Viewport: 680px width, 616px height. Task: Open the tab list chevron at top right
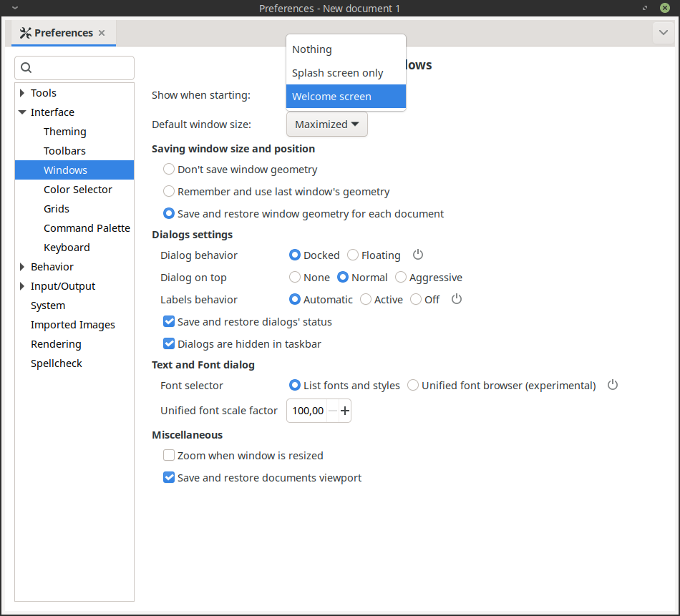click(x=662, y=32)
